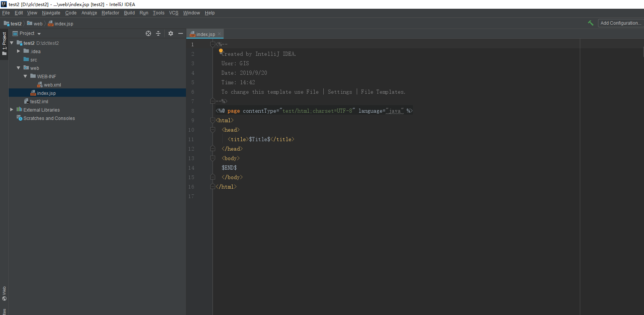Image resolution: width=644 pixels, height=315 pixels.
Task: Toggle the Web tool window side tab
Action: point(4,293)
